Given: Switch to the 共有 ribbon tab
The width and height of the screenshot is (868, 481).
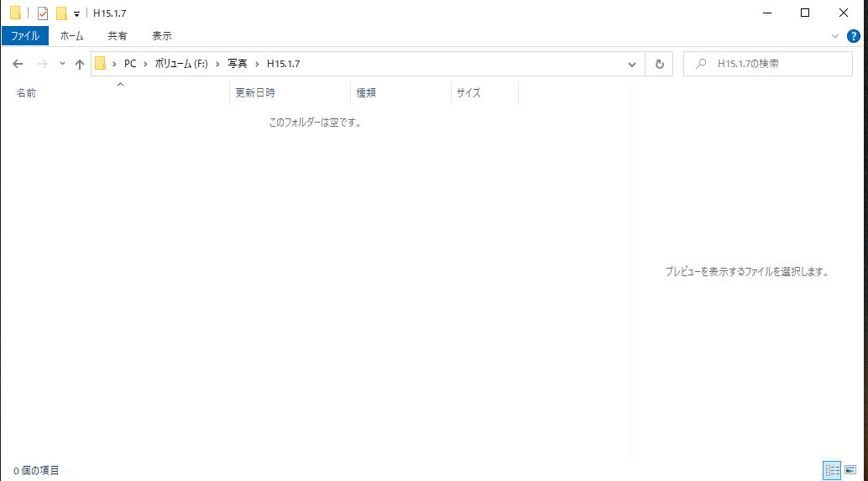Looking at the screenshot, I should [117, 36].
